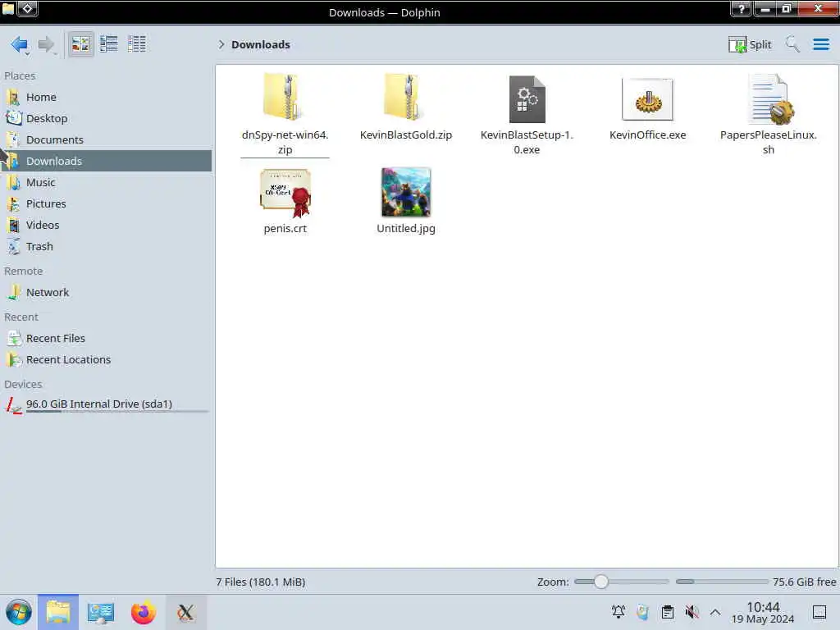Open Recent Files entry
This screenshot has width=840, height=630.
coord(106,339)
